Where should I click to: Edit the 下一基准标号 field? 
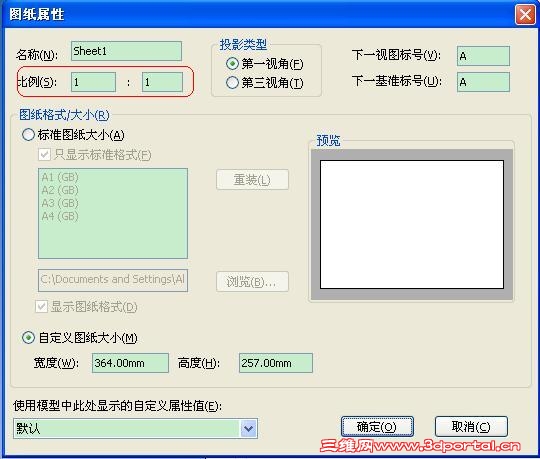pos(483,82)
